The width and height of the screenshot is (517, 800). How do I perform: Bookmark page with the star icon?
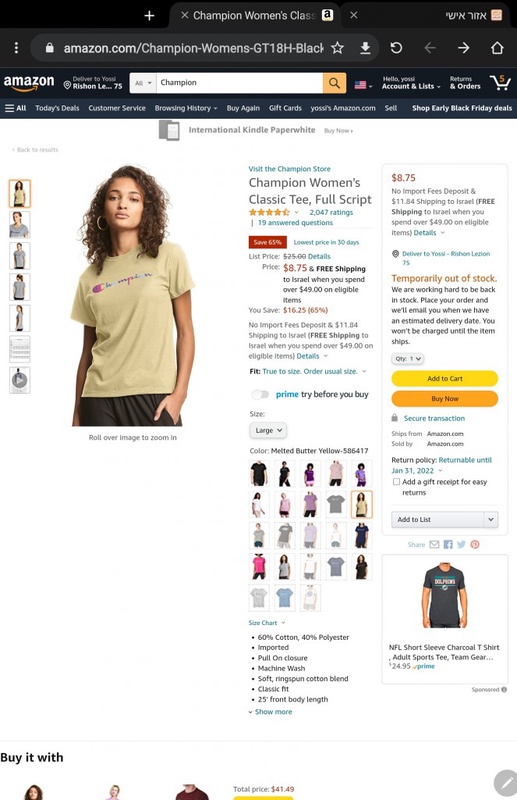[x=337, y=48]
